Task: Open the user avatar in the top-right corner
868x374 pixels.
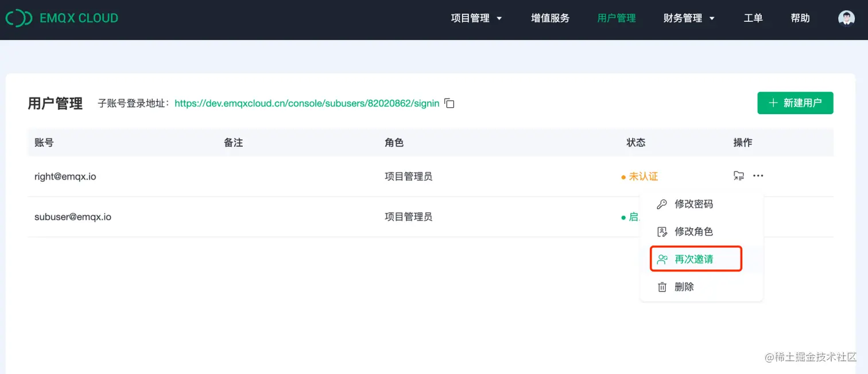Action: (x=846, y=17)
